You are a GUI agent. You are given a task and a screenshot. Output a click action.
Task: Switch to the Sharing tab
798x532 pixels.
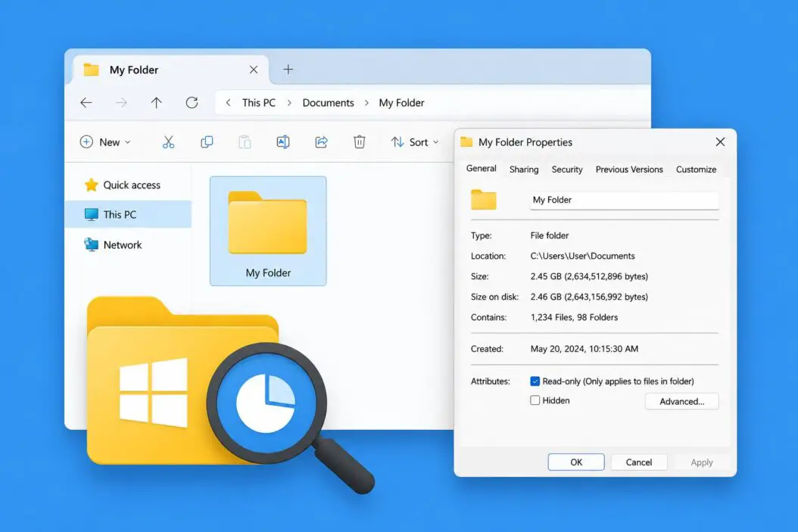point(524,170)
